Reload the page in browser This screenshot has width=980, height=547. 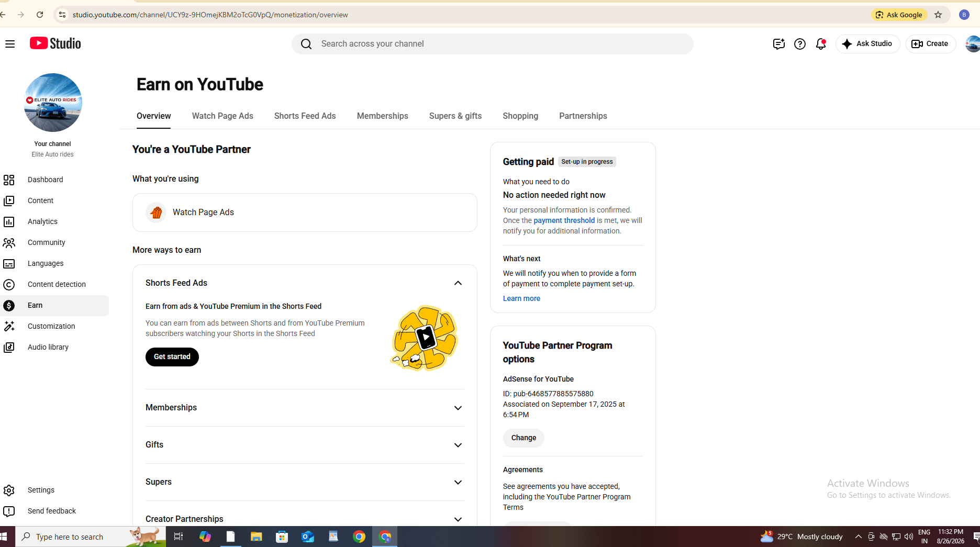click(40, 15)
